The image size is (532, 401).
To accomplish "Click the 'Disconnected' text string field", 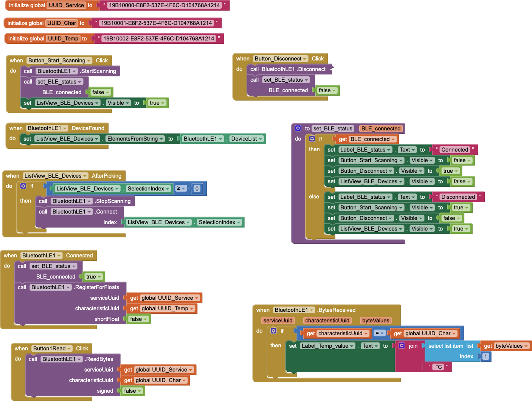I will 458,197.
